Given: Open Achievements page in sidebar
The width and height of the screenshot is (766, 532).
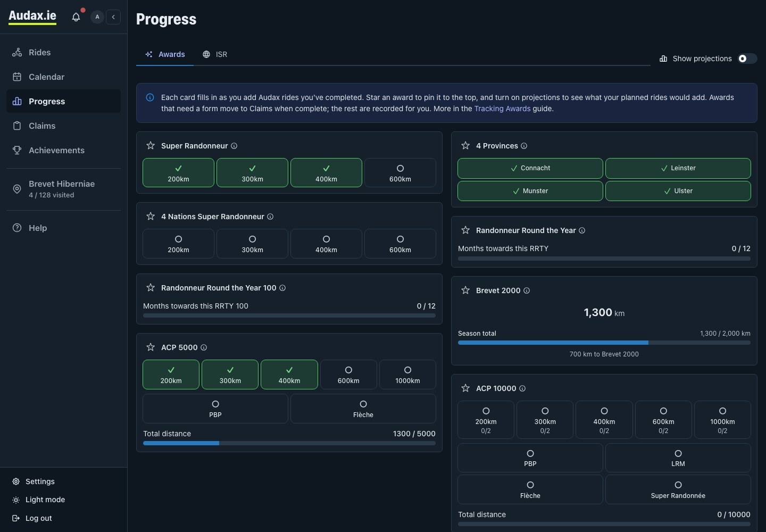Looking at the screenshot, I should (64, 150).
